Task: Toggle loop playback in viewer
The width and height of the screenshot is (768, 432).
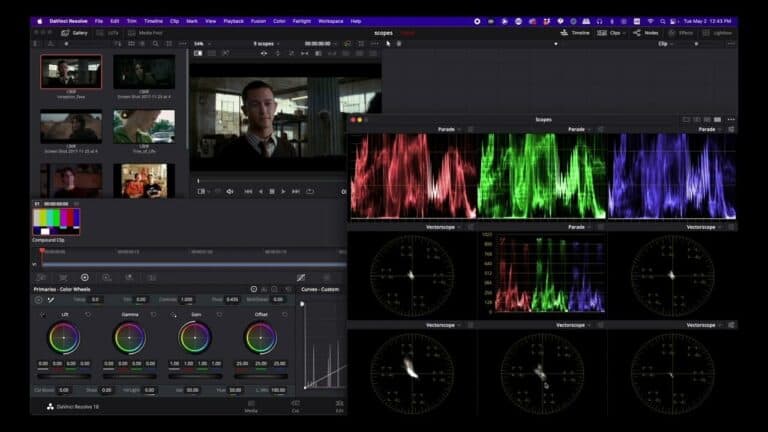Action: pos(310,191)
